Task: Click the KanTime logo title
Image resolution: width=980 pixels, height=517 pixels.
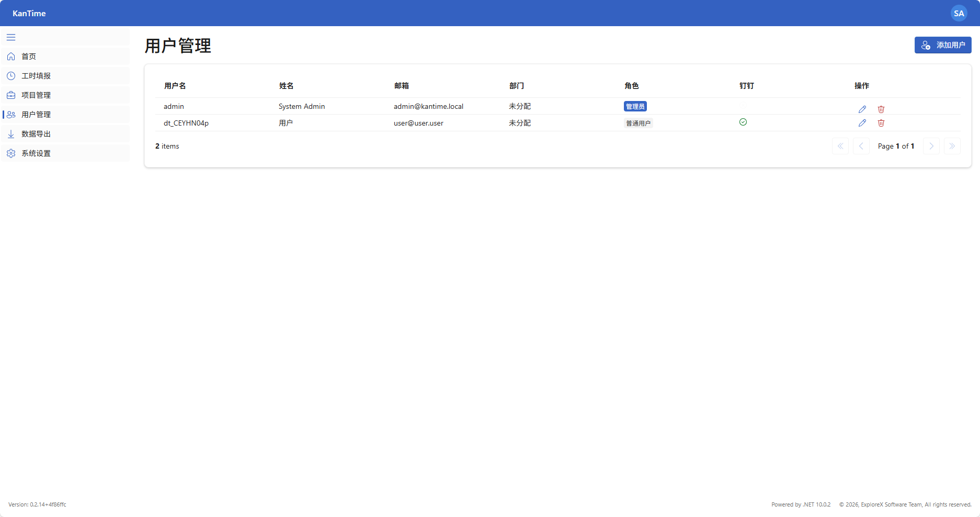Action: (x=29, y=13)
